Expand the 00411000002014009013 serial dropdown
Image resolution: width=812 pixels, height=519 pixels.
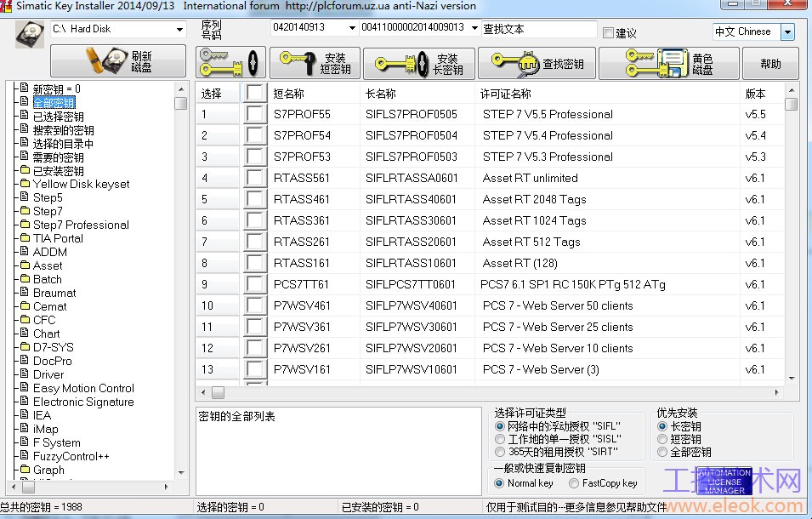pyautogui.click(x=474, y=27)
